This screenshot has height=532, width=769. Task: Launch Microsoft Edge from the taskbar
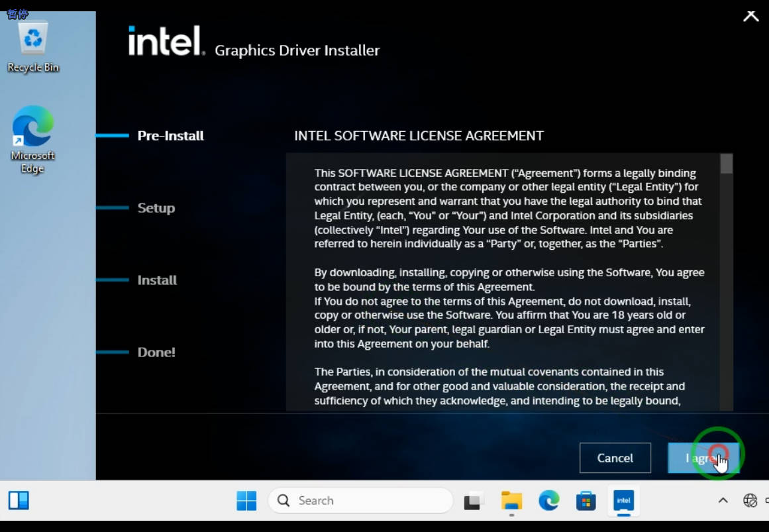click(x=548, y=501)
